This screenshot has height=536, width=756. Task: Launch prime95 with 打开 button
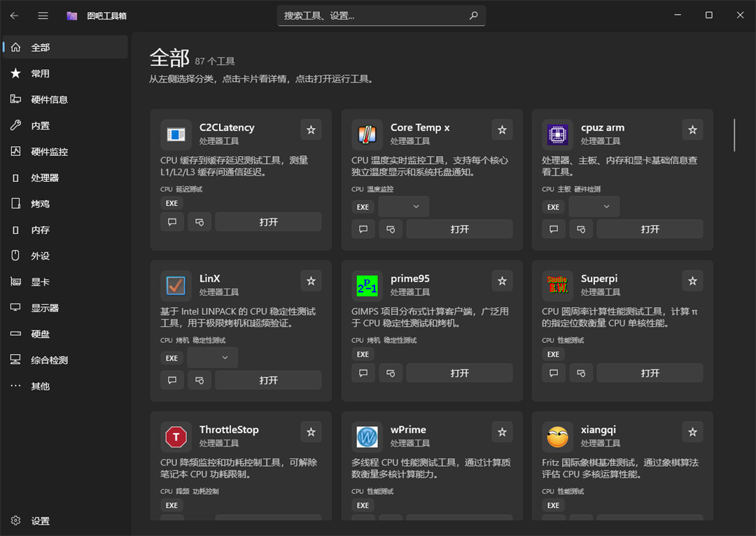tap(459, 372)
